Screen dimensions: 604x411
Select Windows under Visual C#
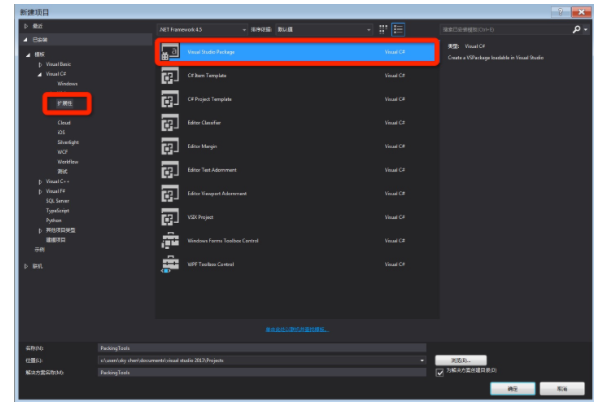(67, 84)
